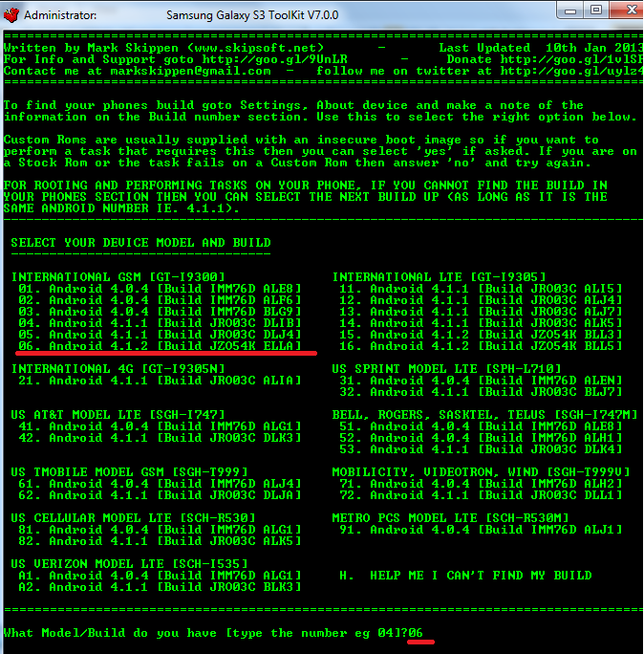Click the support URL http://goo.gl/9UnLR
Image resolution: width=644 pixels, height=654 pixels.
[x=274, y=59]
